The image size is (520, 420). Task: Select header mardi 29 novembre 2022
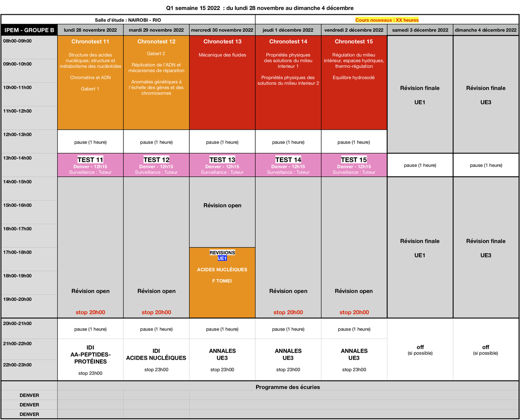[156, 30]
